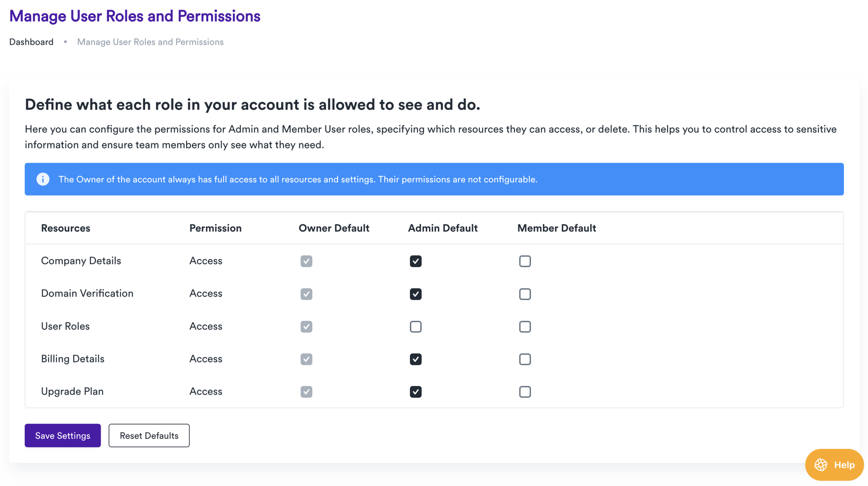Open the Dashboard breadcrumb link

pos(31,41)
